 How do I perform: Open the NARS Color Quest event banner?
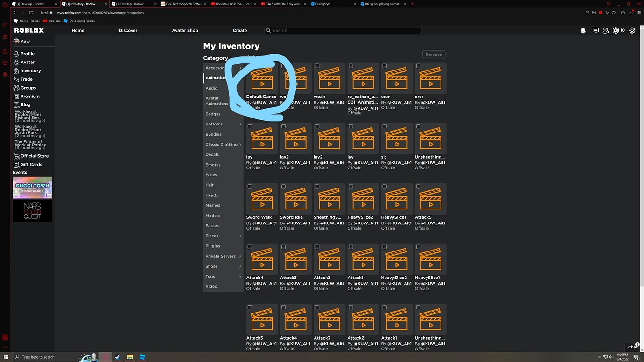tap(32, 211)
